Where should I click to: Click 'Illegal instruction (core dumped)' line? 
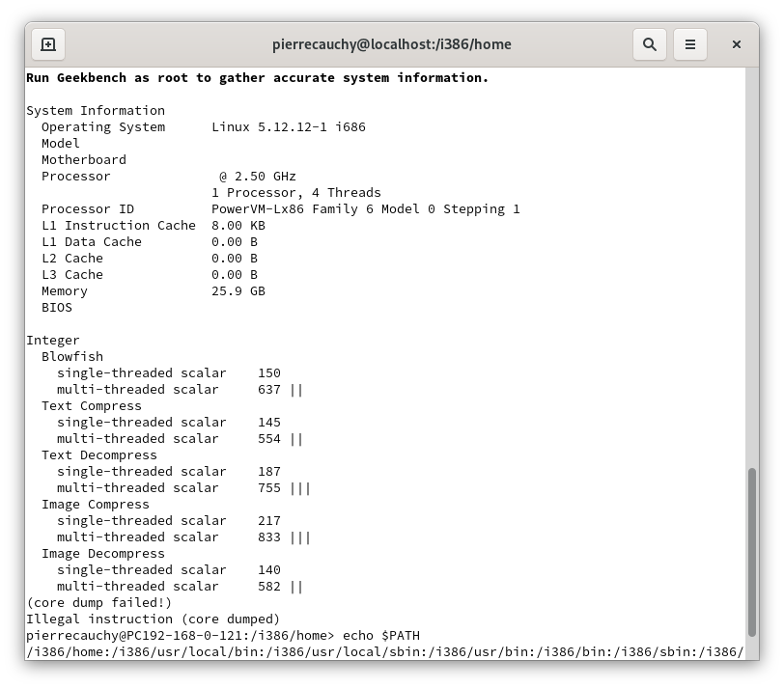point(153,619)
